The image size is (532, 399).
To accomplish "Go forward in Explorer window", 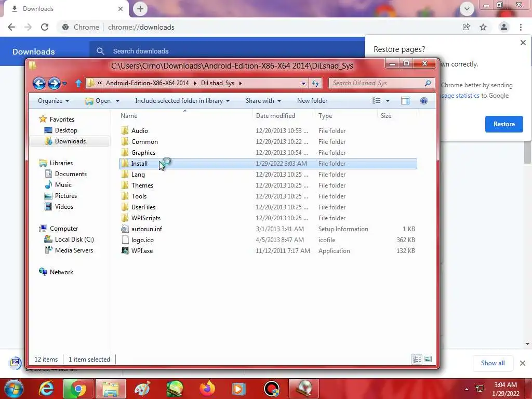I will tap(54, 83).
